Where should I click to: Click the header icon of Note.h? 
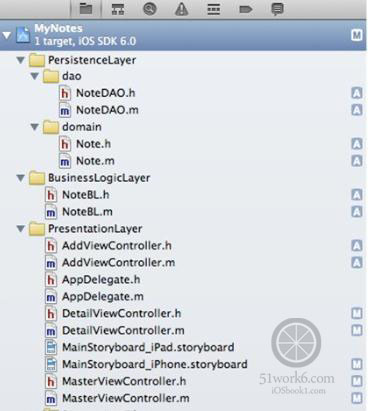tap(65, 144)
